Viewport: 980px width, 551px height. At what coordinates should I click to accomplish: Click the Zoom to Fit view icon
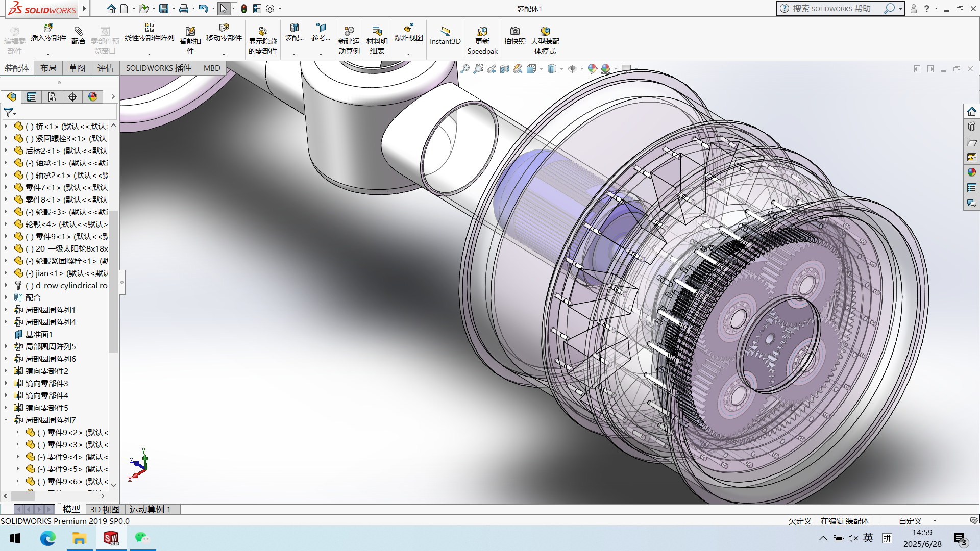pyautogui.click(x=465, y=69)
